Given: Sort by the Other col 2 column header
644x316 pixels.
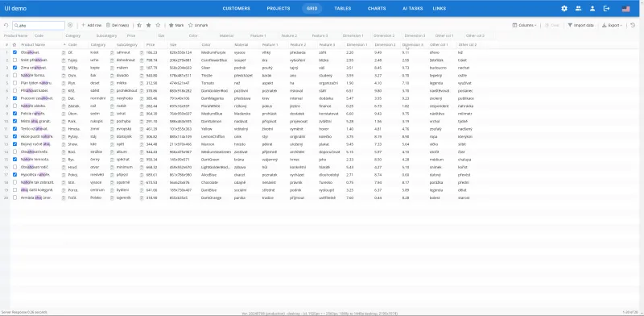Looking at the screenshot, I should (x=468, y=44).
